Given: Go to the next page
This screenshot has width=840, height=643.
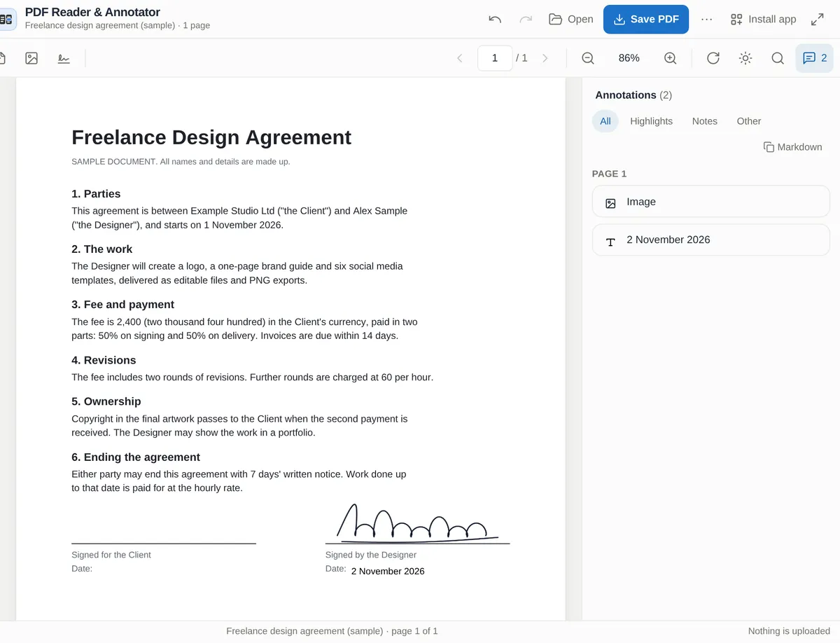Looking at the screenshot, I should click(x=545, y=58).
